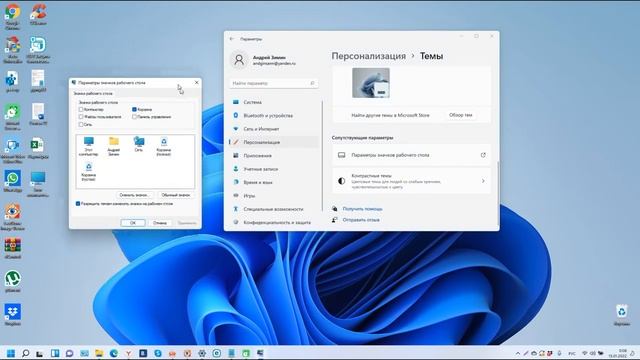Select 'Приложения' in Settings sidebar
This screenshot has height=360, width=640.
click(274, 156)
